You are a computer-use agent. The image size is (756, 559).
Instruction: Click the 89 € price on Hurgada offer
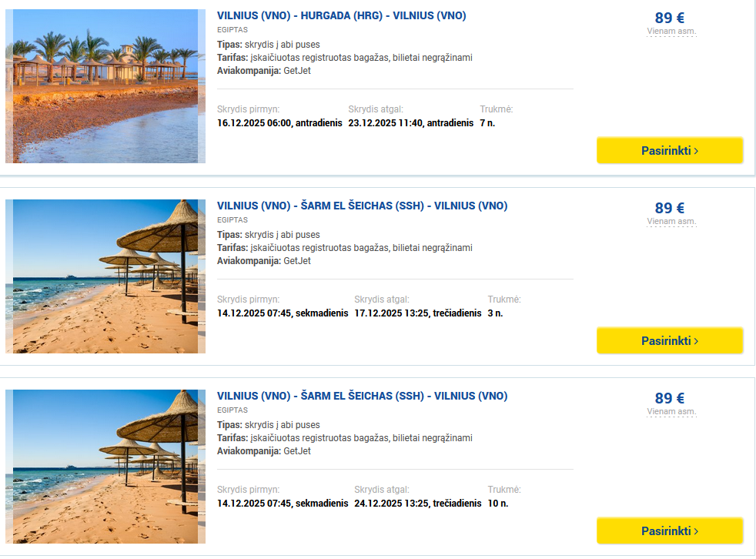(670, 18)
